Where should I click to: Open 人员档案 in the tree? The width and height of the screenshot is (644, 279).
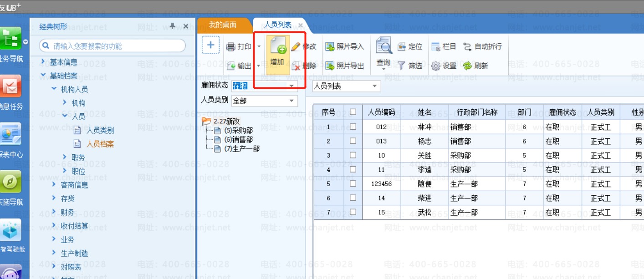coord(100,144)
